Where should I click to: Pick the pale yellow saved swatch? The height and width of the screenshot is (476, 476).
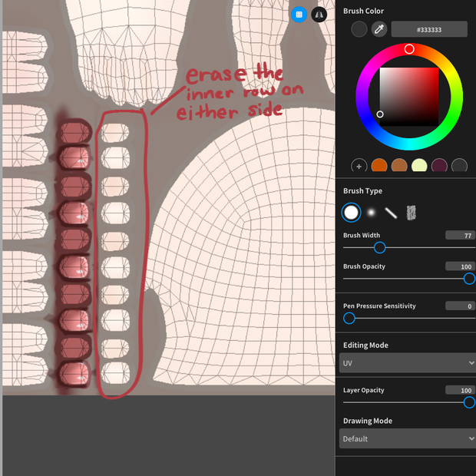pos(419,166)
